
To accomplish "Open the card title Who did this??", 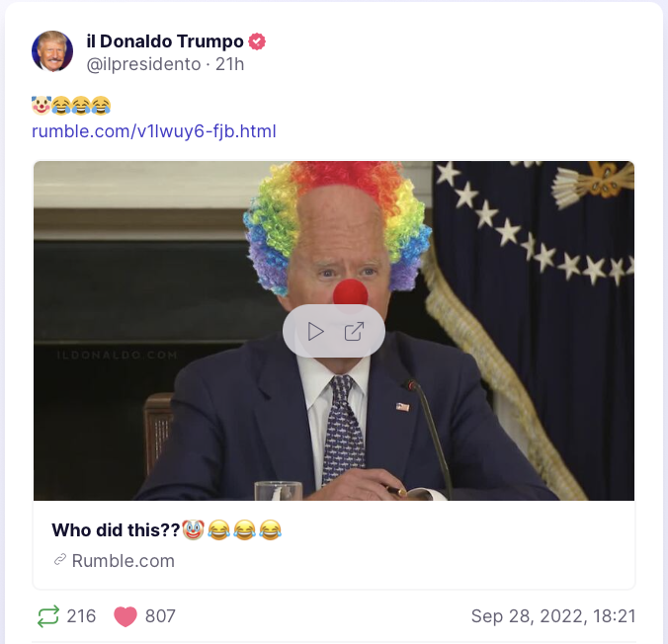I will [116, 530].
